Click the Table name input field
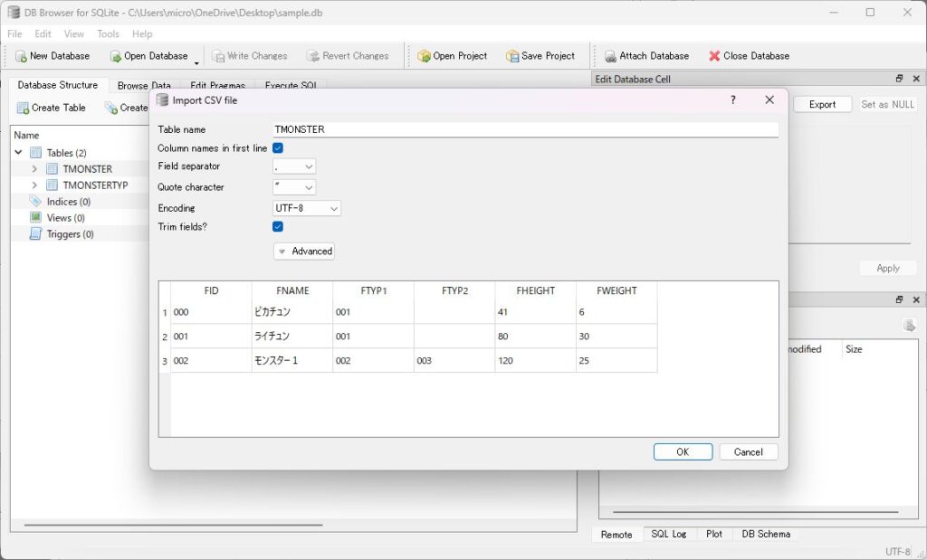This screenshot has width=927, height=560. (x=525, y=129)
